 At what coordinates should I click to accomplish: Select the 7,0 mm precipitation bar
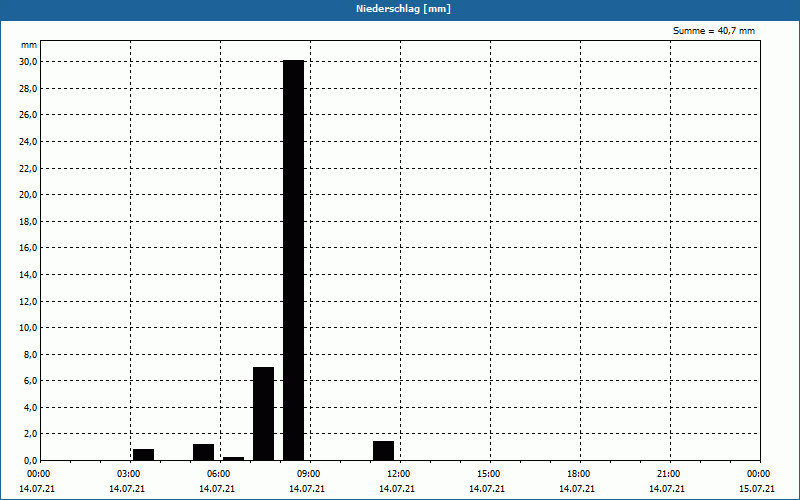point(263,414)
